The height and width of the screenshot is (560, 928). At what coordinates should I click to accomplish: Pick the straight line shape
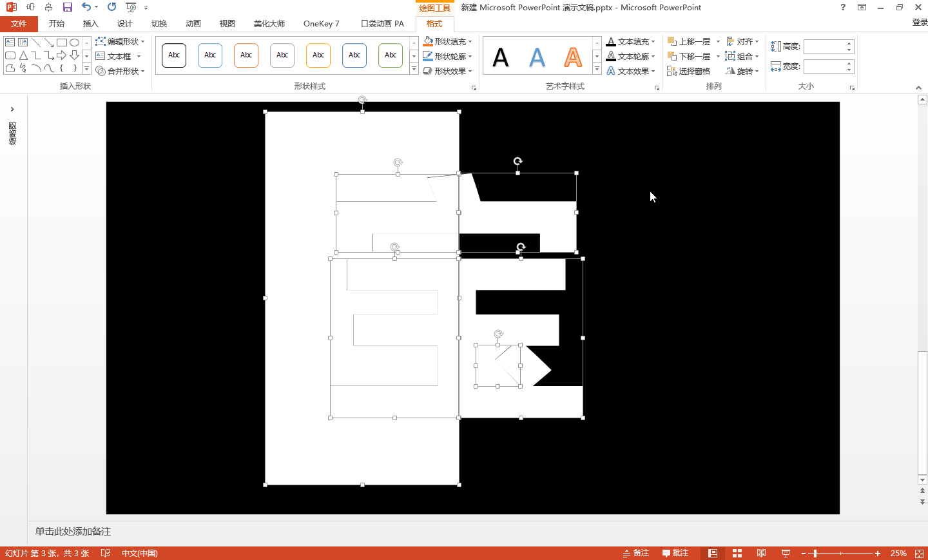[36, 43]
